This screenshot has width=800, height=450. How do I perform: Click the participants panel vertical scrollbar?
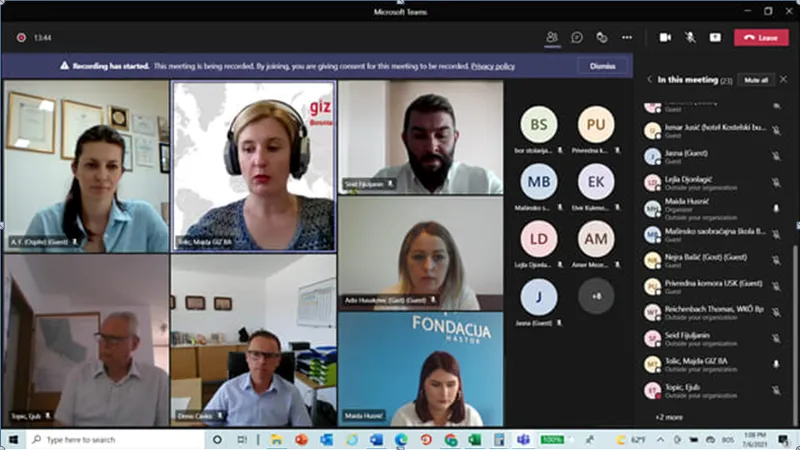(x=795, y=335)
